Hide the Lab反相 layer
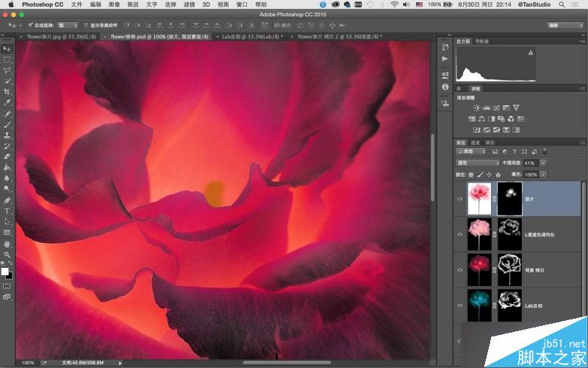 point(460,305)
